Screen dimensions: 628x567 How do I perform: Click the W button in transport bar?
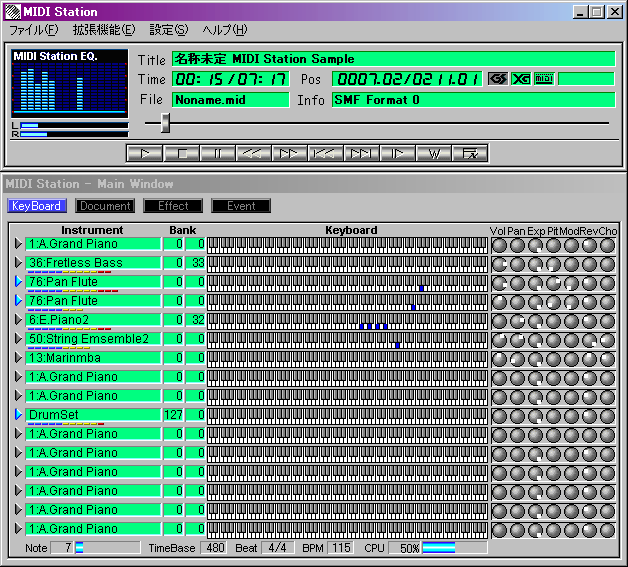[434, 153]
